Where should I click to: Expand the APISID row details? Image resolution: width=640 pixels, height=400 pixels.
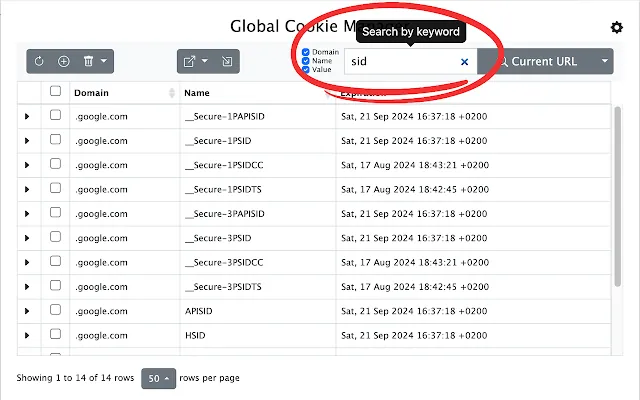tap(27, 311)
